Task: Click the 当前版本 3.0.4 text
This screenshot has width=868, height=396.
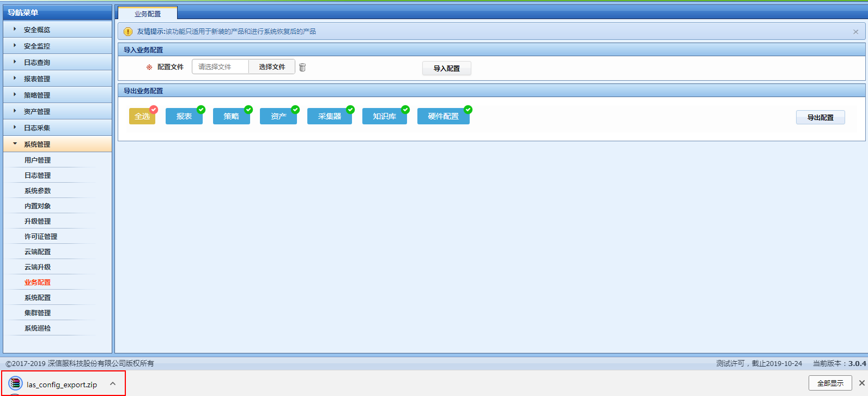Action: (x=840, y=363)
